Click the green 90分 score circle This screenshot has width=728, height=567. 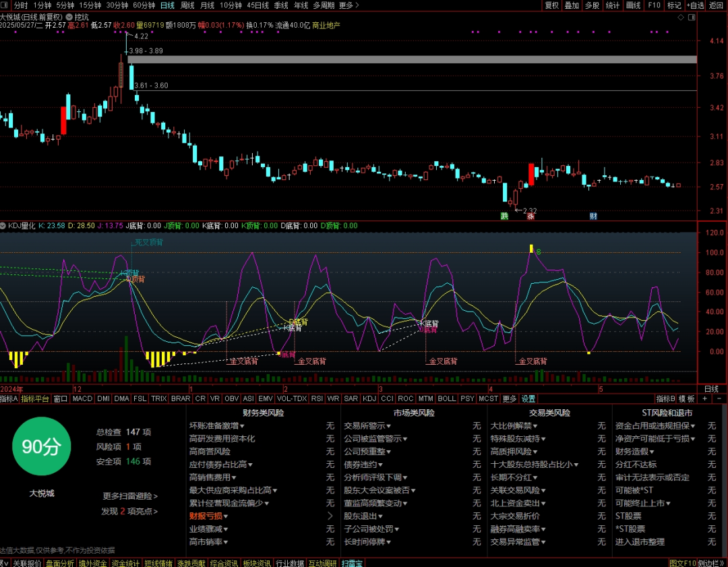[x=41, y=446]
